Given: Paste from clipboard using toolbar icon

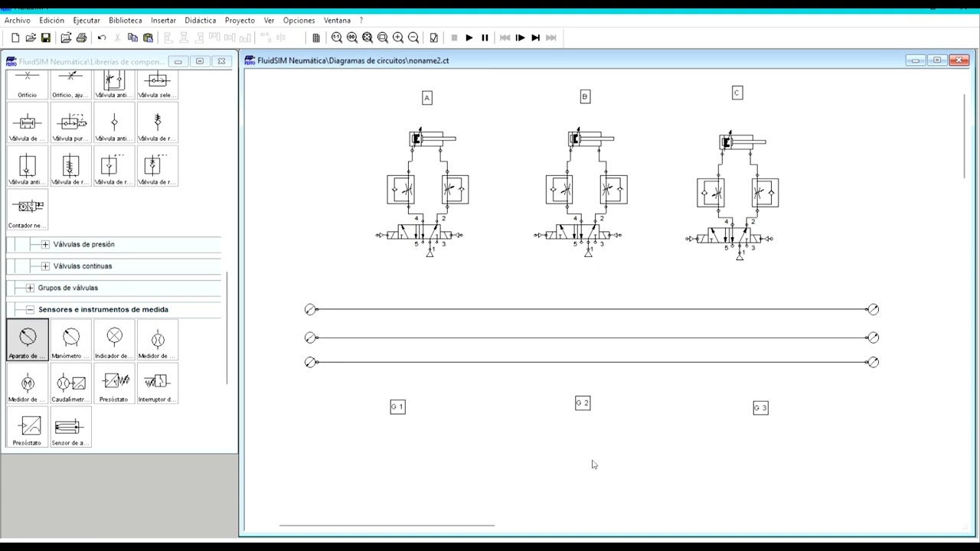Looking at the screenshot, I should point(148,37).
